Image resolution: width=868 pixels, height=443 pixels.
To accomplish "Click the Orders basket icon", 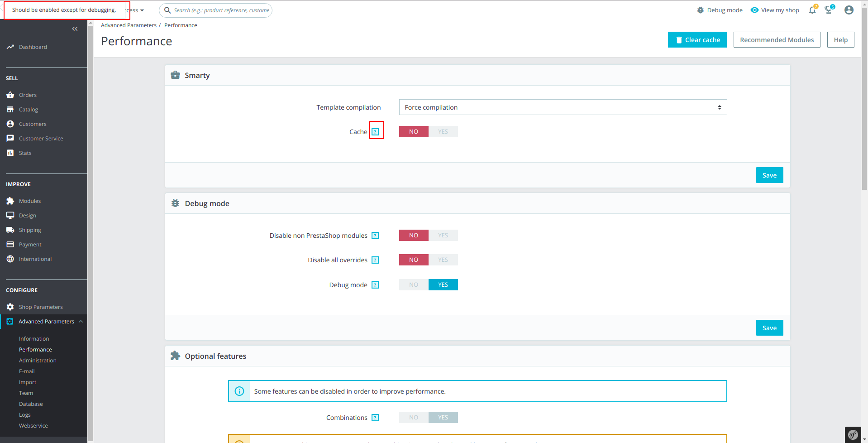I will (10, 95).
